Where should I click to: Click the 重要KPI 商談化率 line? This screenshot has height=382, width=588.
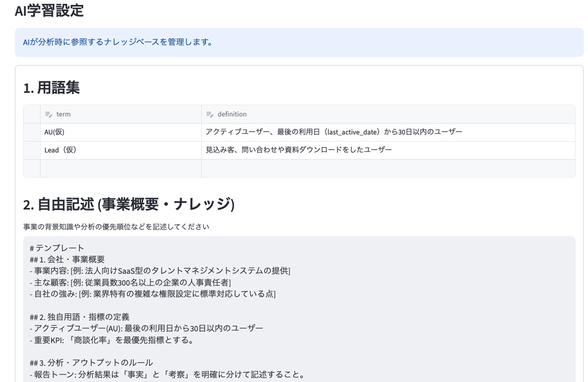pyautogui.click(x=112, y=340)
